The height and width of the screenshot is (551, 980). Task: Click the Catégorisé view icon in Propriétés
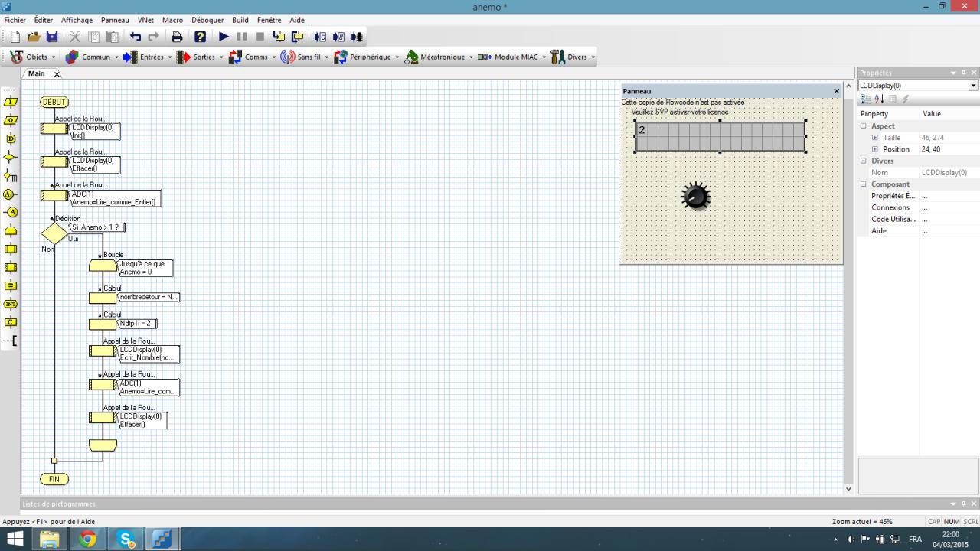(865, 99)
